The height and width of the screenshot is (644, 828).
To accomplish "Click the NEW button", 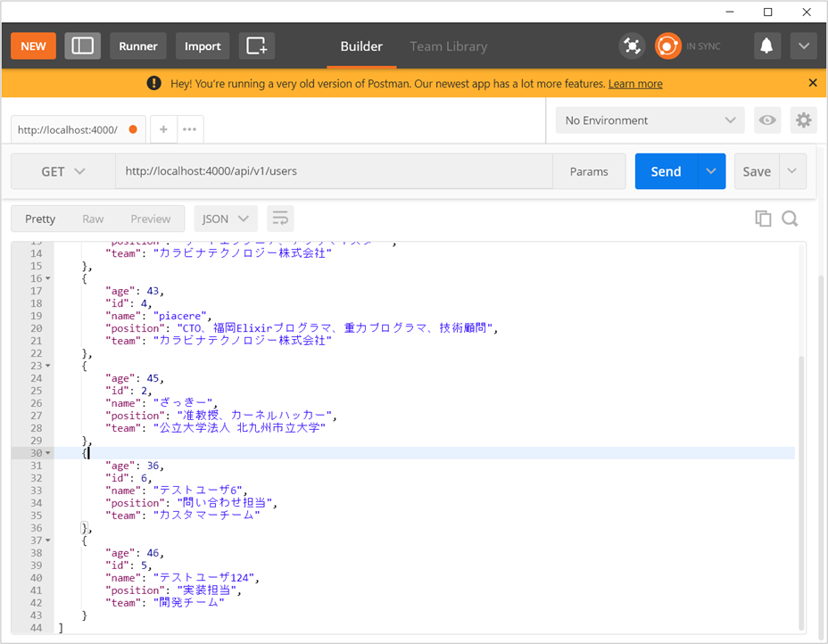I will [x=33, y=45].
